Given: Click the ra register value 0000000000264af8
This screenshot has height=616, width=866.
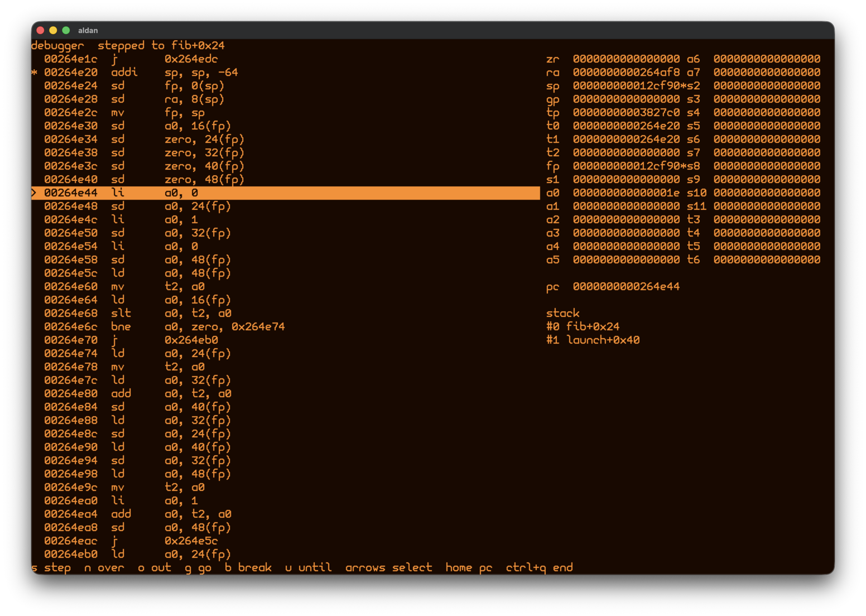Looking at the screenshot, I should pos(626,73).
